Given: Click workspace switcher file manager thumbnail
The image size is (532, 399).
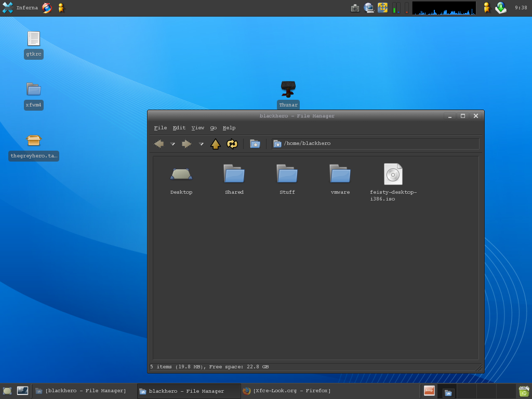Looking at the screenshot, I should pyautogui.click(x=448, y=392).
